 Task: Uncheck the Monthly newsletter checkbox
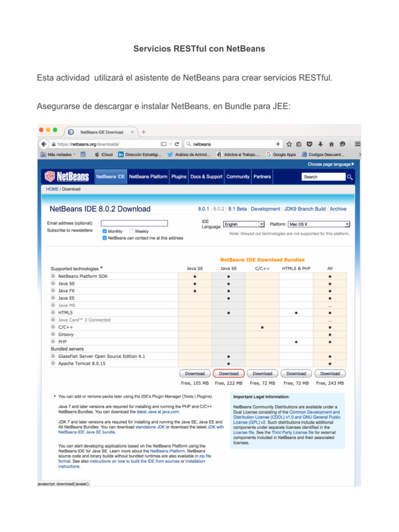105,231
